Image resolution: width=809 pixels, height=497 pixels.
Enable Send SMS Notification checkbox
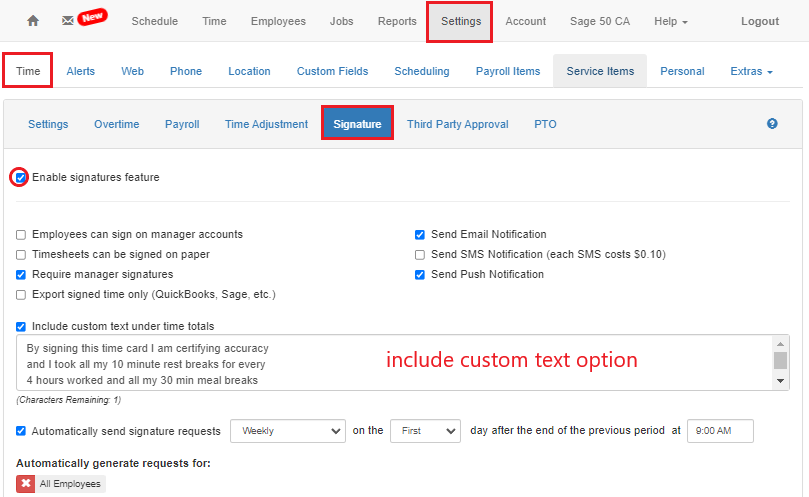pos(420,255)
